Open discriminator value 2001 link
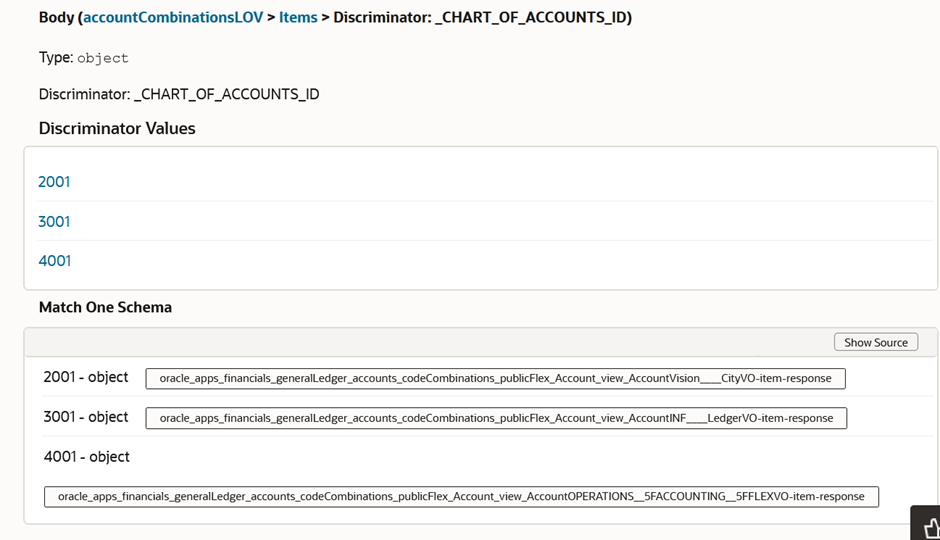The height and width of the screenshot is (540, 940). point(54,182)
